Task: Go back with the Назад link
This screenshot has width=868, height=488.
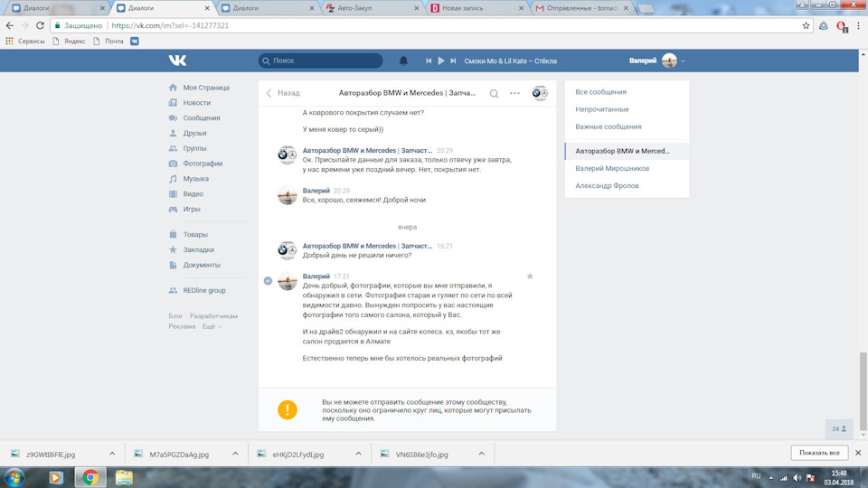Action: tap(283, 93)
